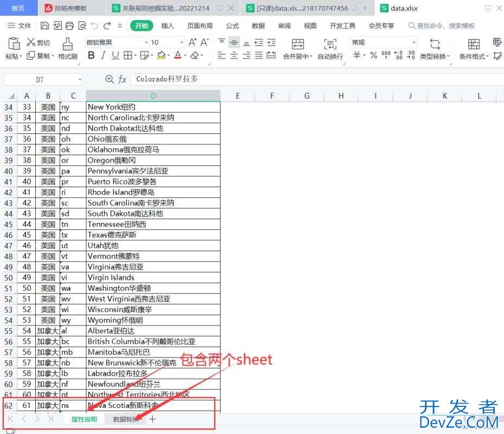Screen dimensions: 504x434
Task: Click the Copy icon
Action: pos(30,56)
